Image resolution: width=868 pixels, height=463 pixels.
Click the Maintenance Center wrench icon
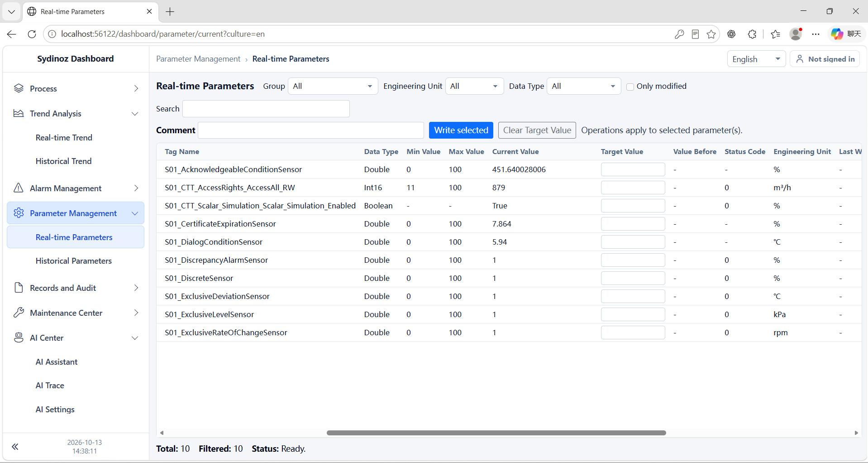19,313
